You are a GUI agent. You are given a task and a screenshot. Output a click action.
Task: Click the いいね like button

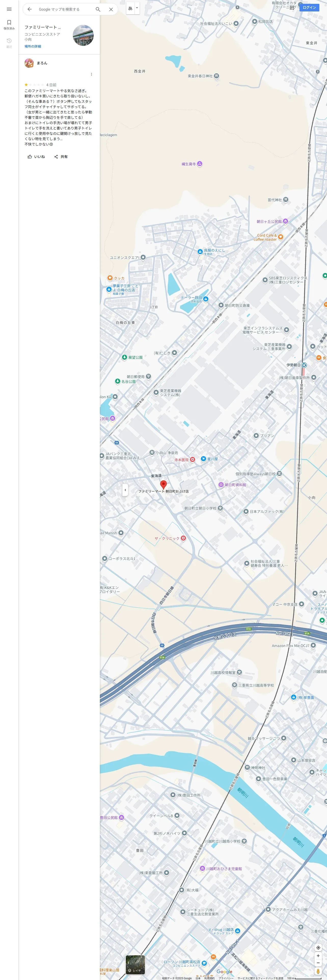tap(36, 157)
